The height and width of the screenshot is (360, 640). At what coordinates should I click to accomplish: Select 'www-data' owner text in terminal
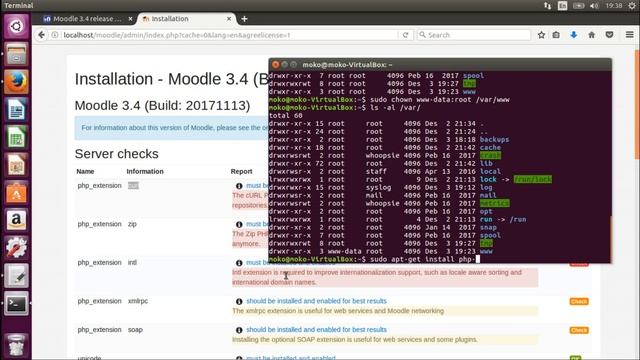pos(344,251)
